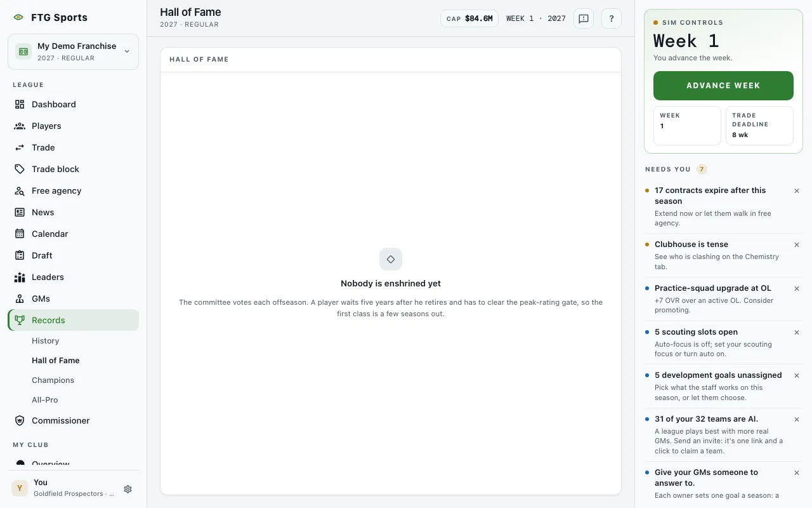Click the Nobody is enshrined yet heading

(391, 284)
